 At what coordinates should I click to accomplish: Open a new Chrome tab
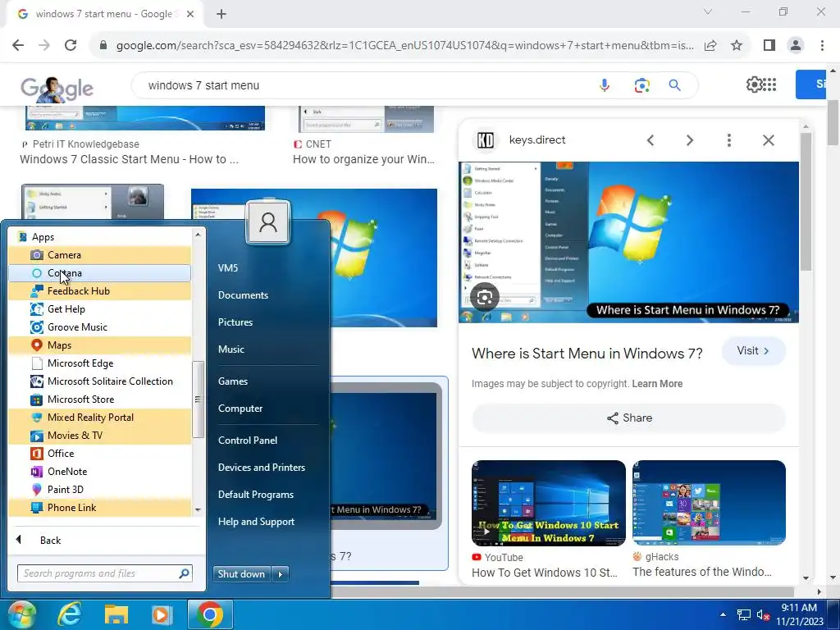pyautogui.click(x=221, y=14)
